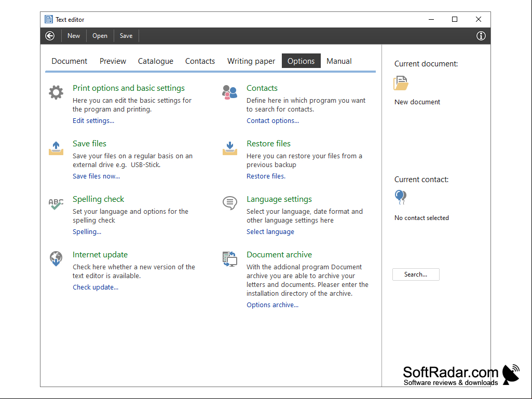Open the Spelling... link
The width and height of the screenshot is (532, 399).
87,232
